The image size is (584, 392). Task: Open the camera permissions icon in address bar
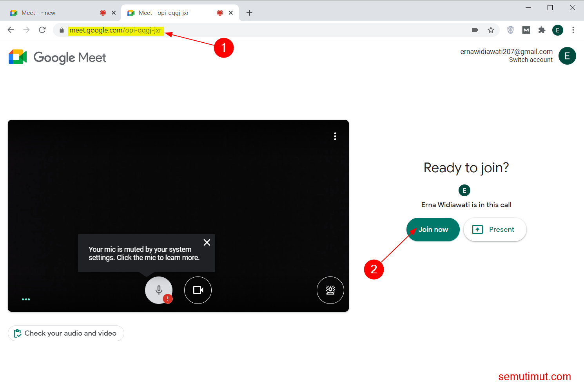475,30
